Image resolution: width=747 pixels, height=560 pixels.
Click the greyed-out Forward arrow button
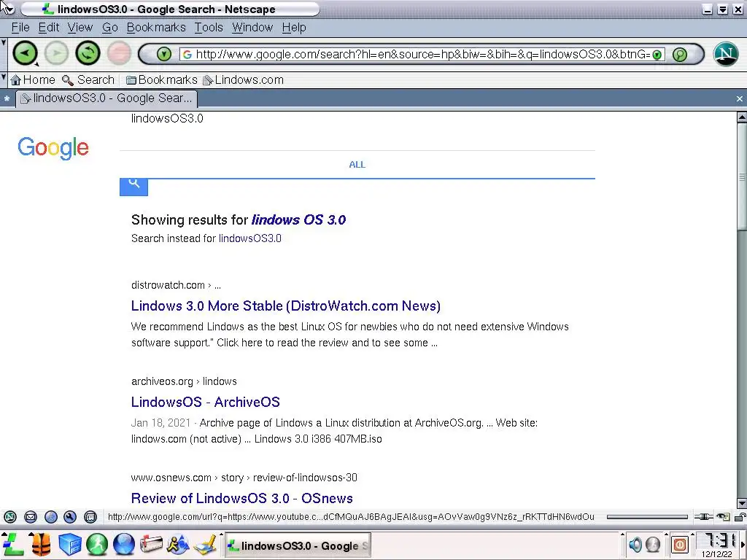click(x=57, y=52)
